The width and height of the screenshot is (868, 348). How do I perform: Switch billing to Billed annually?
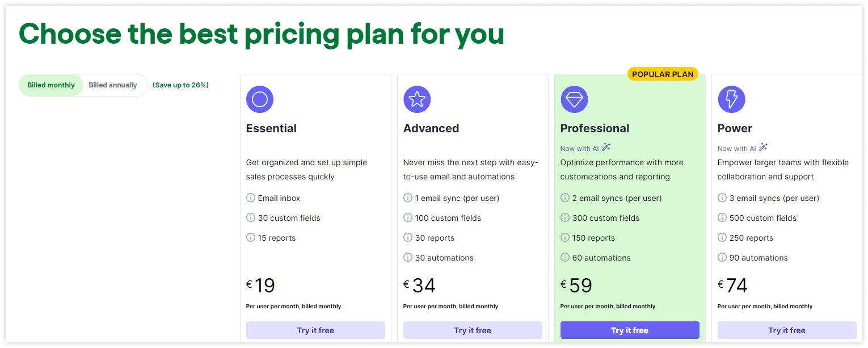click(x=113, y=85)
